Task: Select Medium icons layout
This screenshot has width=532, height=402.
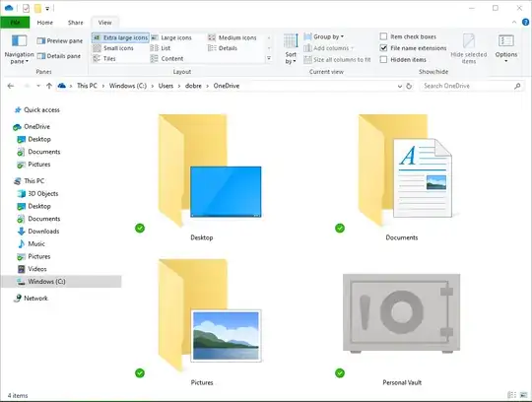Action: coord(233,37)
